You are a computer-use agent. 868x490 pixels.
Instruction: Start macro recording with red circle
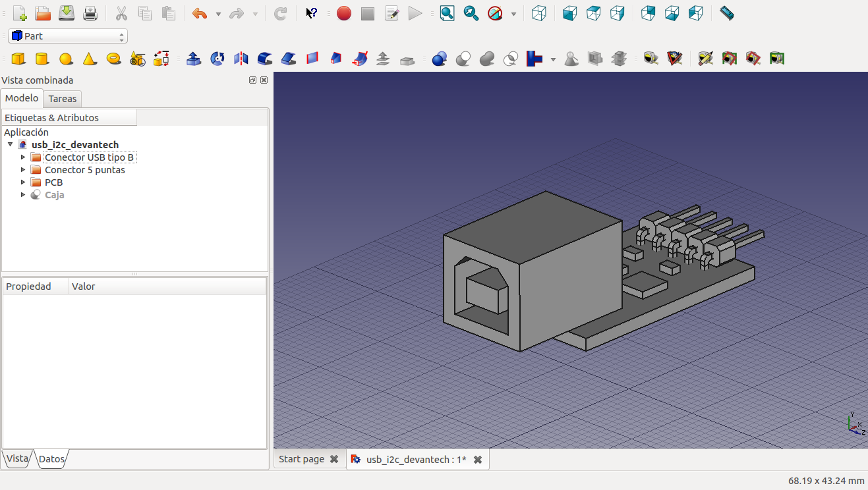(x=344, y=13)
